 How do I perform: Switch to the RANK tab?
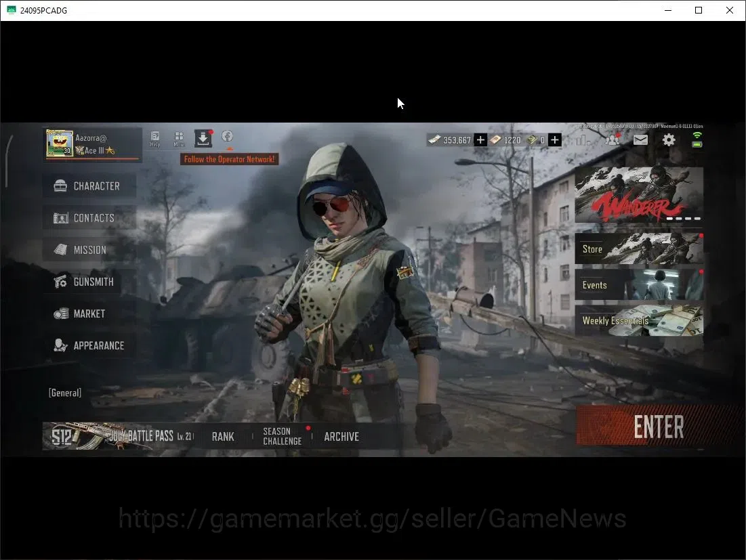(223, 436)
